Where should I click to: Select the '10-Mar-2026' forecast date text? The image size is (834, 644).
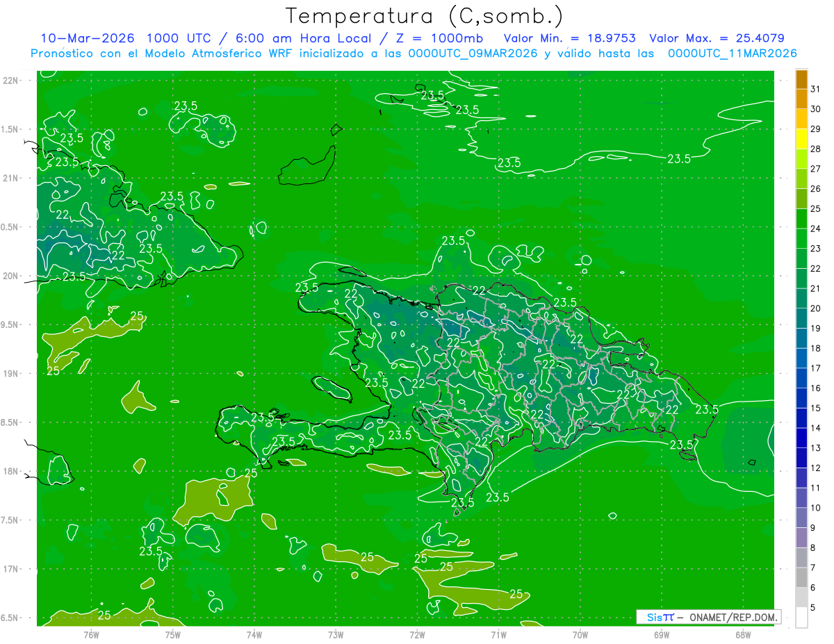(88, 38)
